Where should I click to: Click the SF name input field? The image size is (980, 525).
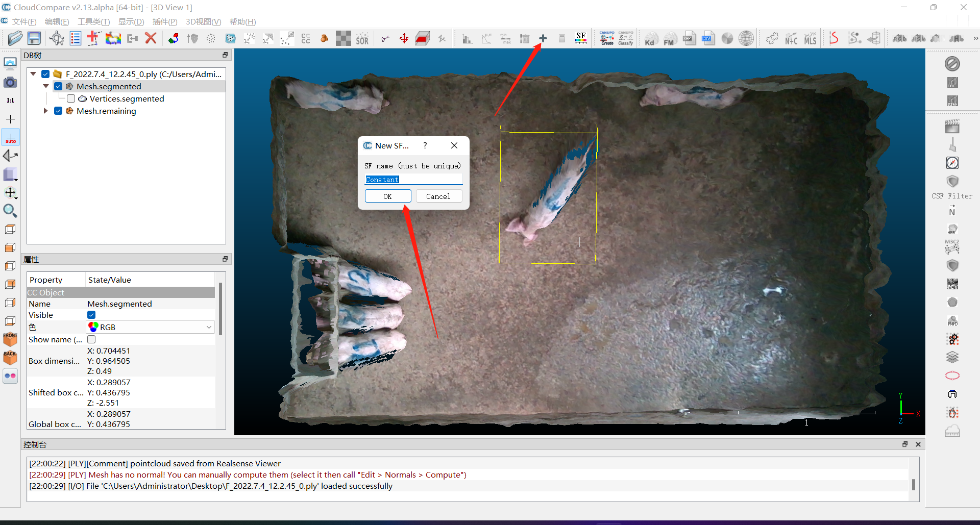414,180
